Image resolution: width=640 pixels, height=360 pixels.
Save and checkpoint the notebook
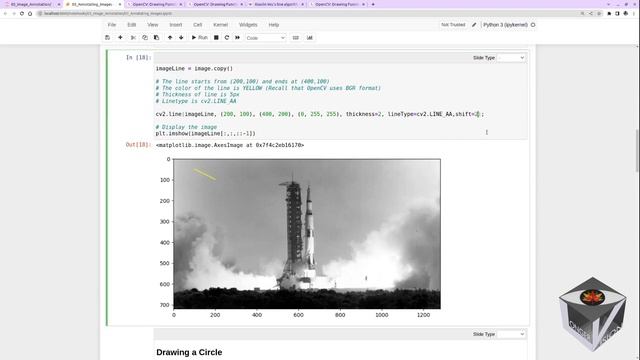[107, 38]
